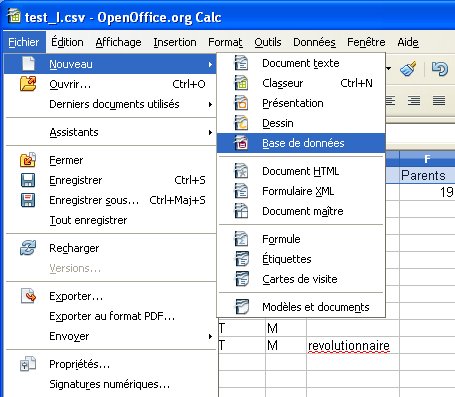Viewport: 455px width, 397px height.
Task: Click the undo arrow toolbar icon
Action: point(440,69)
